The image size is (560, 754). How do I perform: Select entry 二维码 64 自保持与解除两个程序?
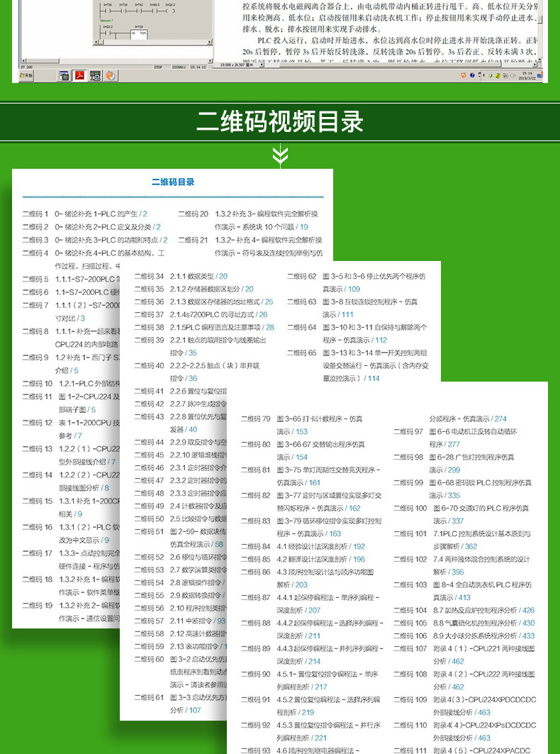click(x=357, y=333)
